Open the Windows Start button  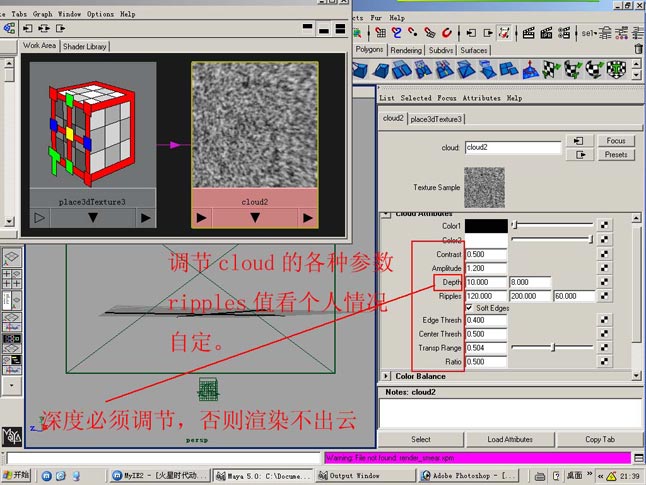(x=16, y=475)
